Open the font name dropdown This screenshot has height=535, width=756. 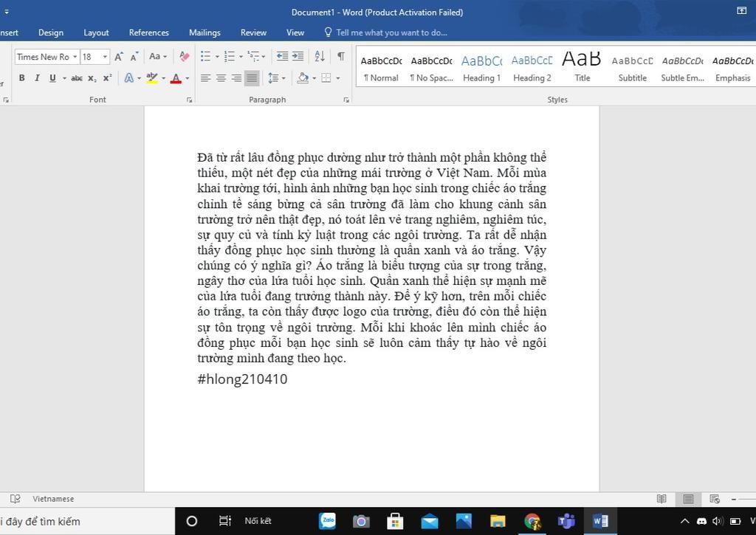pyautogui.click(x=75, y=57)
